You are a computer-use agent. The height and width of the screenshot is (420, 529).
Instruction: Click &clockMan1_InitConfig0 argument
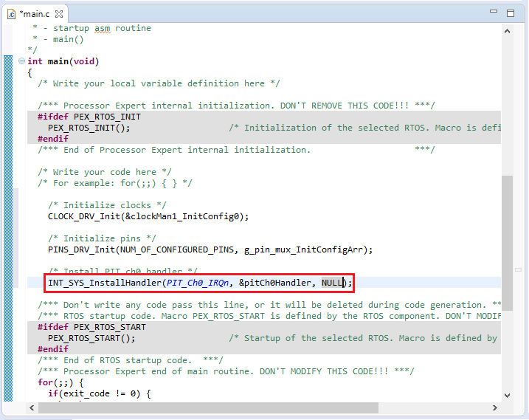coord(184,216)
